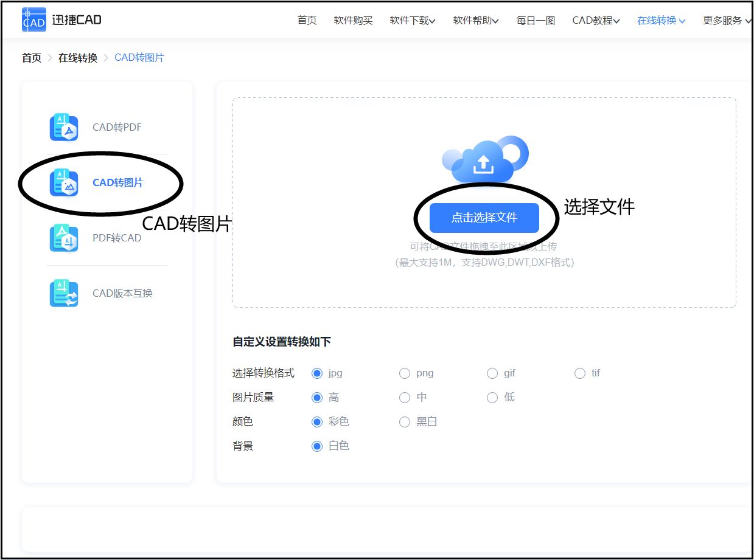Select png as the output format

[x=405, y=373]
